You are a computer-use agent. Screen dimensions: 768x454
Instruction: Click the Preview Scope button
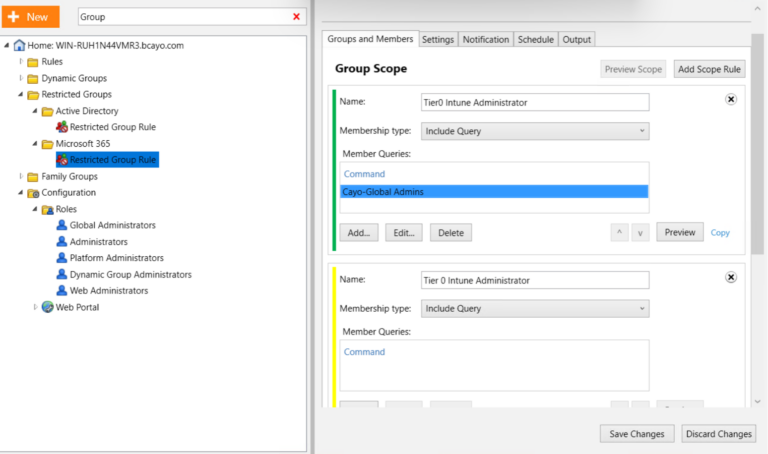point(633,70)
